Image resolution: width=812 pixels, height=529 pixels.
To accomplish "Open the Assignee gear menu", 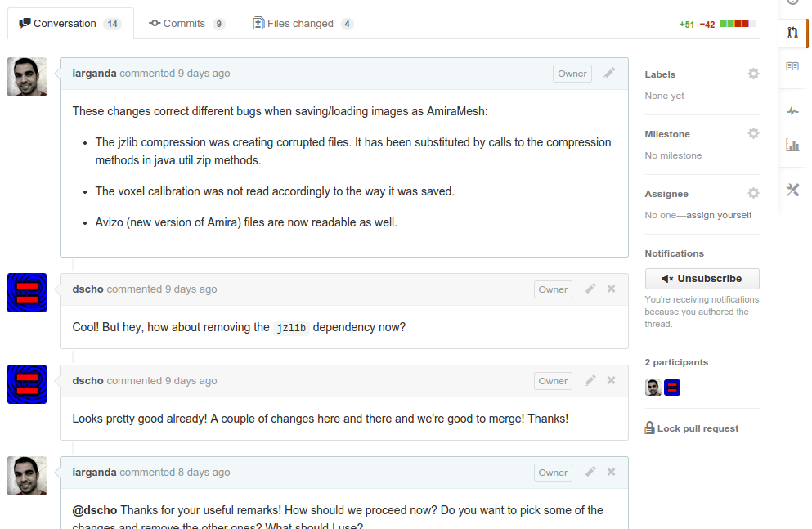I will (753, 193).
